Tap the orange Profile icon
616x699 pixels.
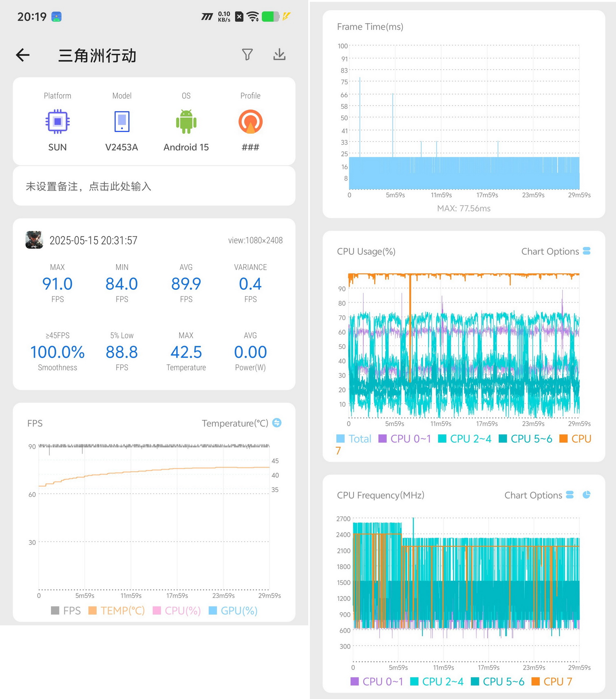coord(250,121)
